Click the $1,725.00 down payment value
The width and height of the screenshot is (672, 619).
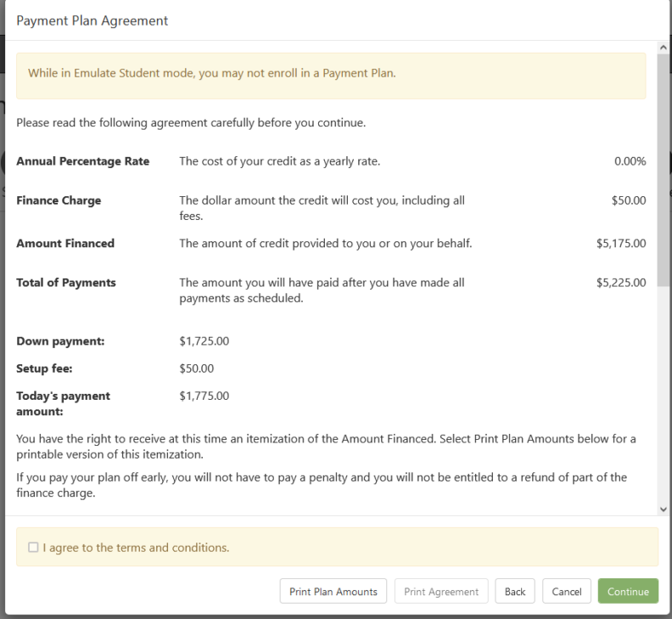(204, 342)
